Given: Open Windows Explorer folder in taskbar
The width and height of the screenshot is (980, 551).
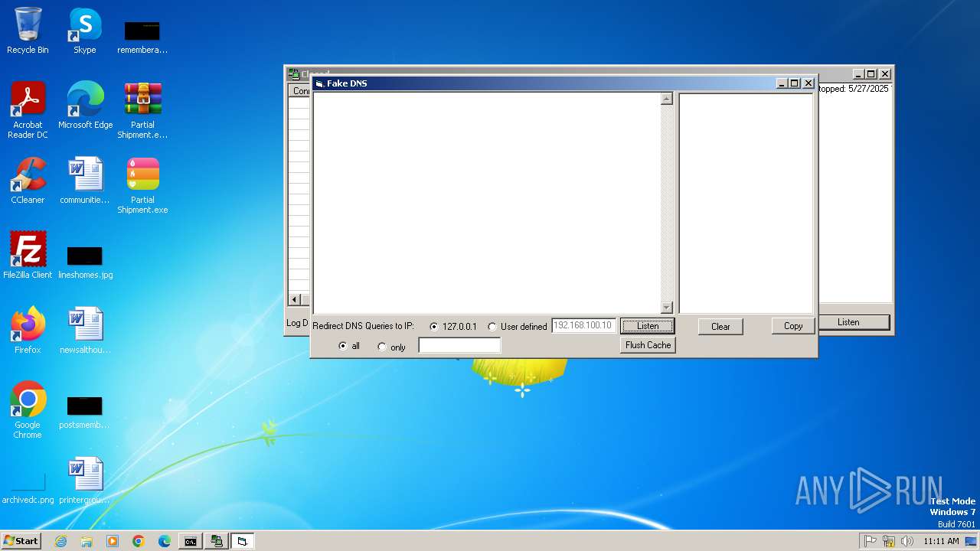Looking at the screenshot, I should click(x=87, y=541).
